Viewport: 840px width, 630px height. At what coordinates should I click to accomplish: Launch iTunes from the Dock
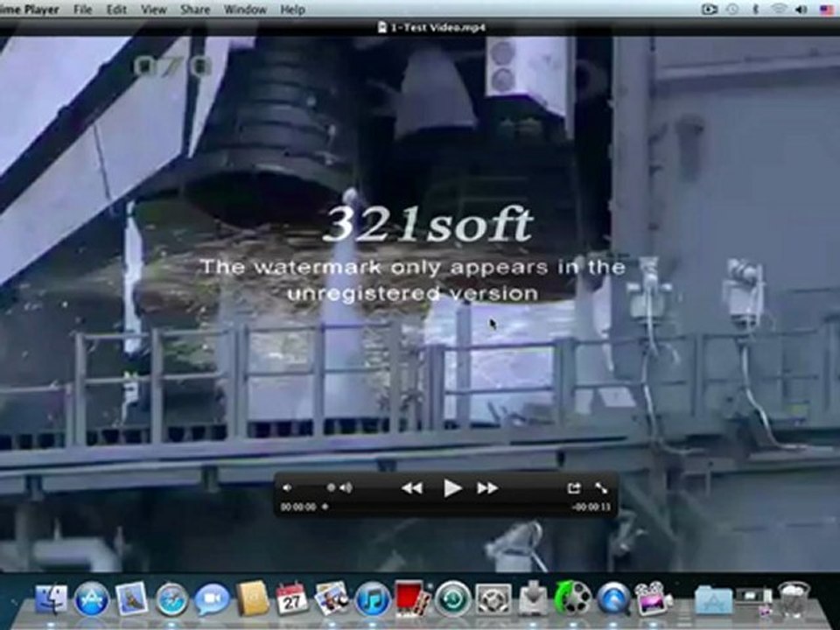(x=373, y=598)
